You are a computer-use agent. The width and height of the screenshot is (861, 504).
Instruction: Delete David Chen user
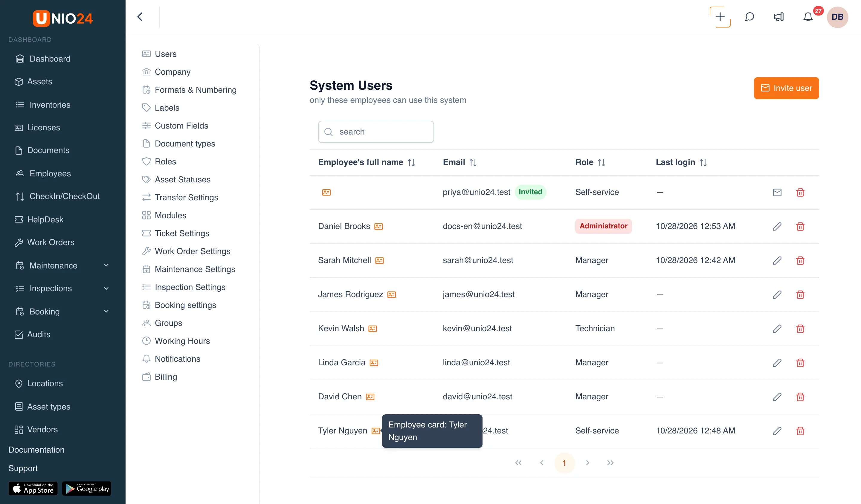click(800, 397)
